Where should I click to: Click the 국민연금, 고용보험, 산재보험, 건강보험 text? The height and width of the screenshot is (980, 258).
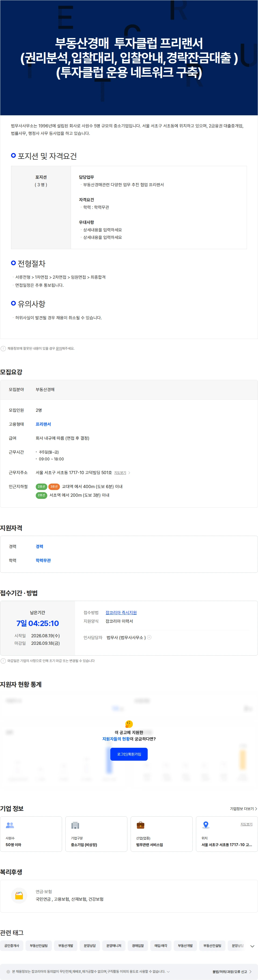[x=70, y=899]
